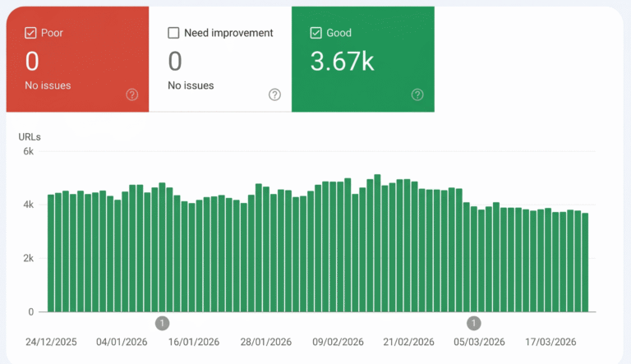The height and width of the screenshot is (364, 631).
Task: Click the 6k y-axis label
Action: [x=28, y=152]
